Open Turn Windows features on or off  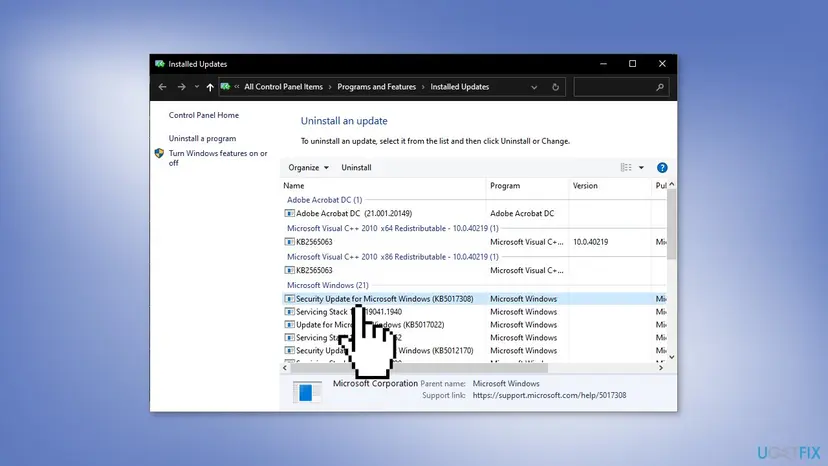[218, 158]
